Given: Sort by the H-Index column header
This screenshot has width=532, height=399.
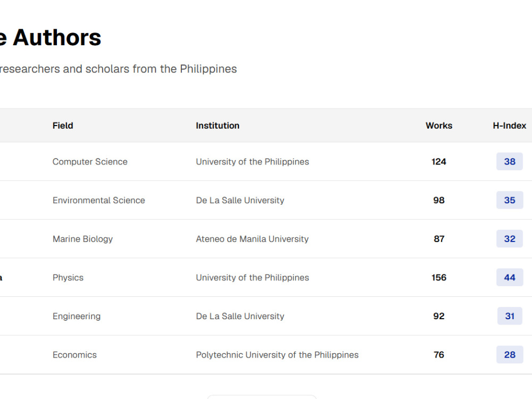Looking at the screenshot, I should (509, 126).
